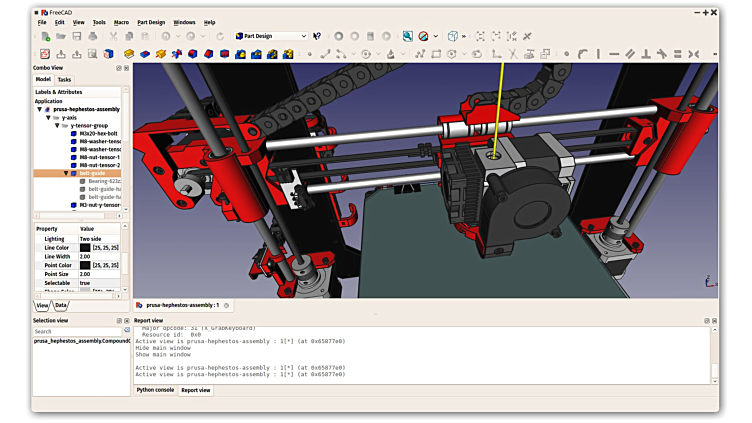Screen dimensions: 752x423
Task: Open the Data properties tab
Action: click(x=61, y=305)
